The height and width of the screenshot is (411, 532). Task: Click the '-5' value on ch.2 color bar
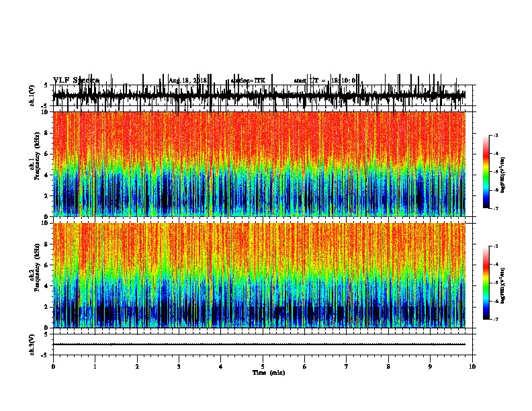click(495, 283)
